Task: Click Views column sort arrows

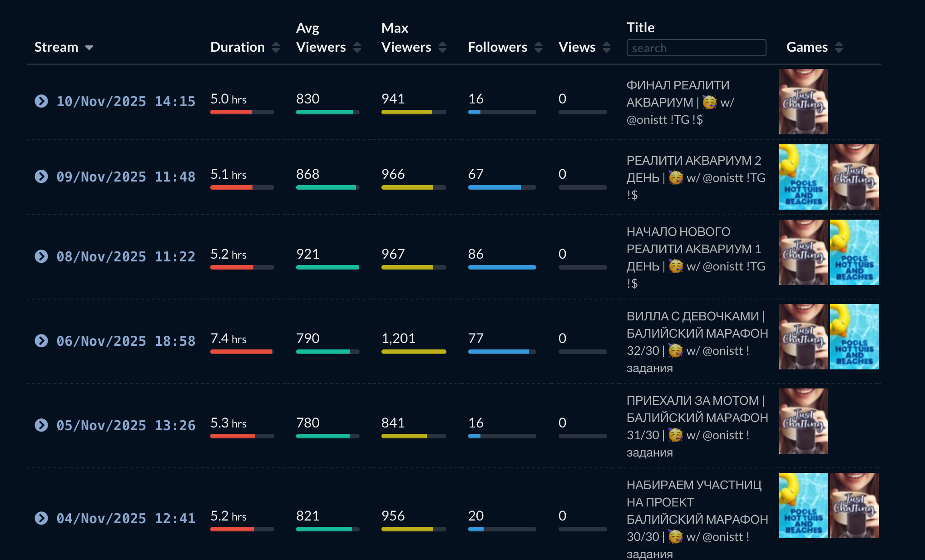Action: (607, 47)
